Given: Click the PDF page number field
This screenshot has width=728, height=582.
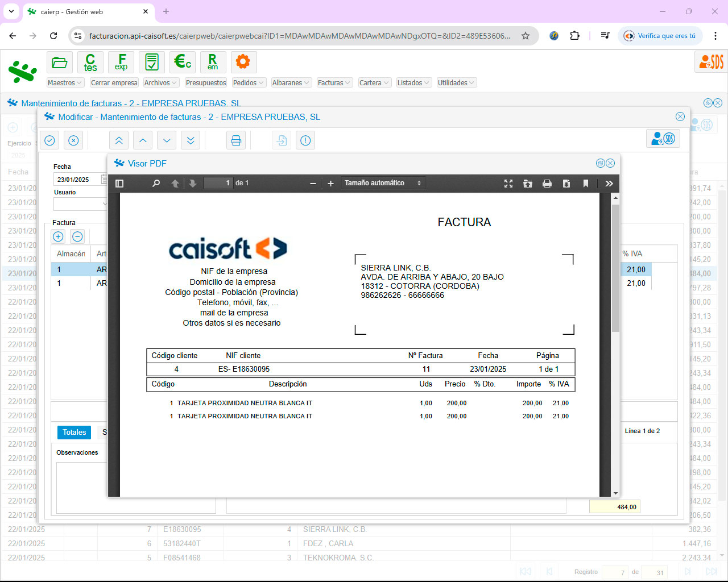Looking at the screenshot, I should coord(218,183).
